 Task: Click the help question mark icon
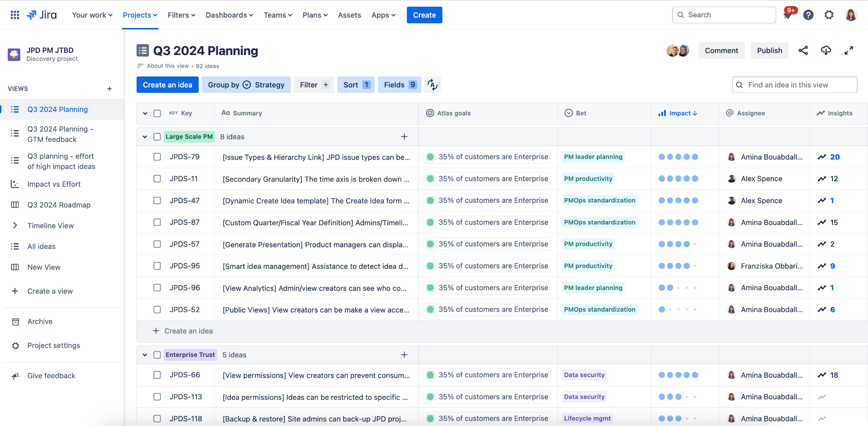click(808, 15)
